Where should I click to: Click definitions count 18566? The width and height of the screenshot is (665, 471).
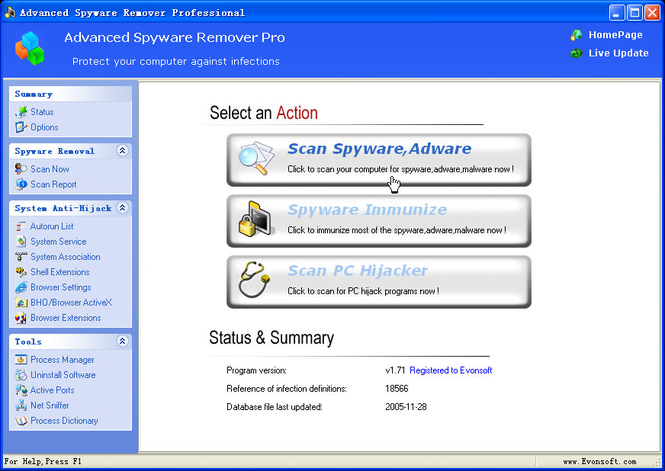click(x=397, y=389)
